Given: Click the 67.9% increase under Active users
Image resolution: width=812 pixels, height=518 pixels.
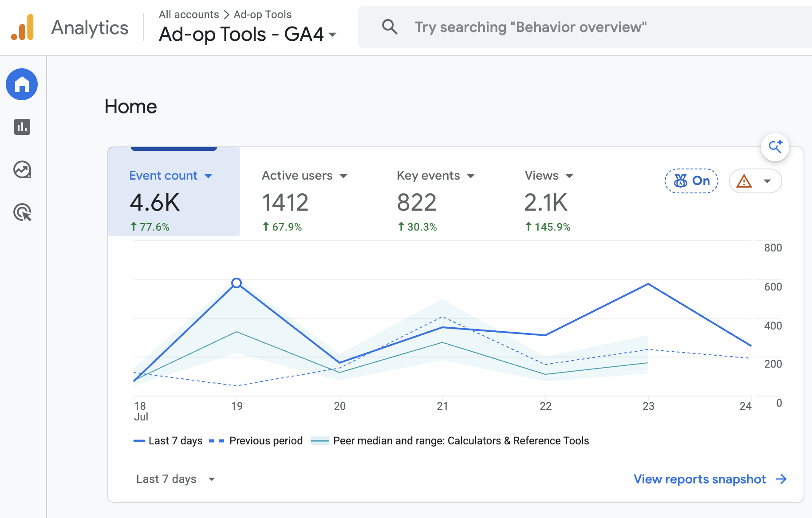Looking at the screenshot, I should (282, 227).
